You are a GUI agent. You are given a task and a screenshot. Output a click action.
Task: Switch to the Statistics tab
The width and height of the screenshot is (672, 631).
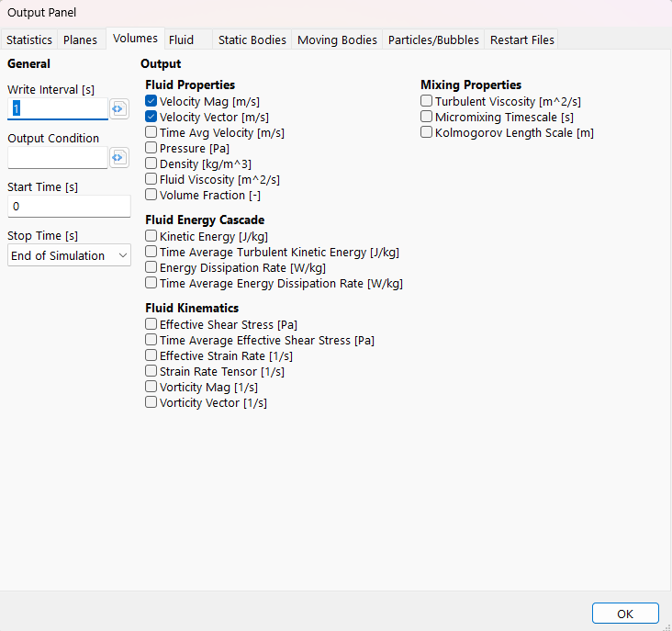point(29,40)
